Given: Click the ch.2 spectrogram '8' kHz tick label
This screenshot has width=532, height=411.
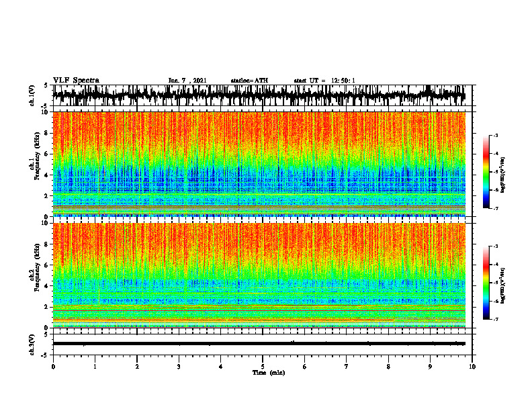Looking at the screenshot, I should click(47, 244).
